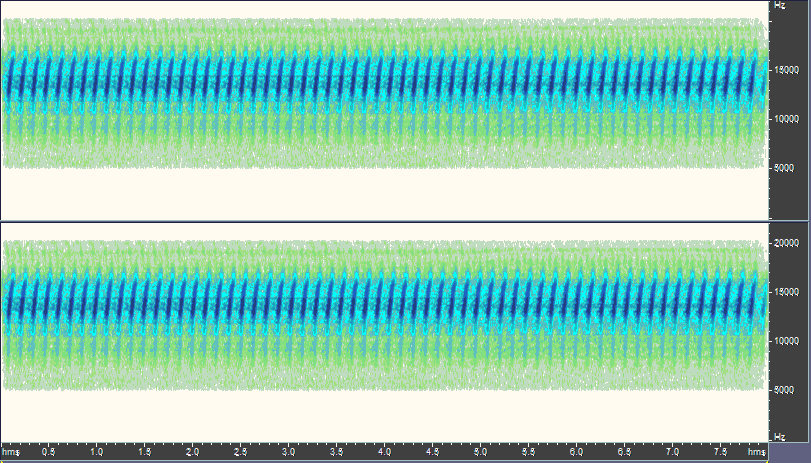811x463 pixels.
Task: Click the 1.5 mark on the time ruler
Action: pyautogui.click(x=144, y=452)
